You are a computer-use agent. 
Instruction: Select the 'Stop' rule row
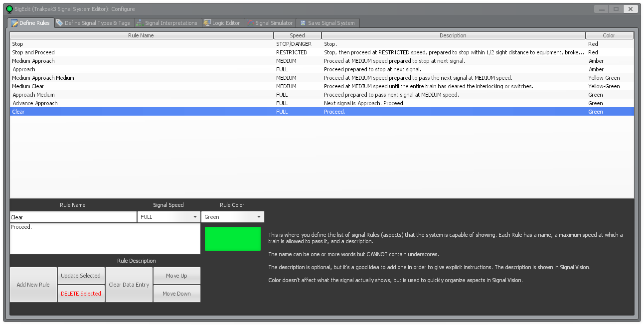pyautogui.click(x=322, y=44)
